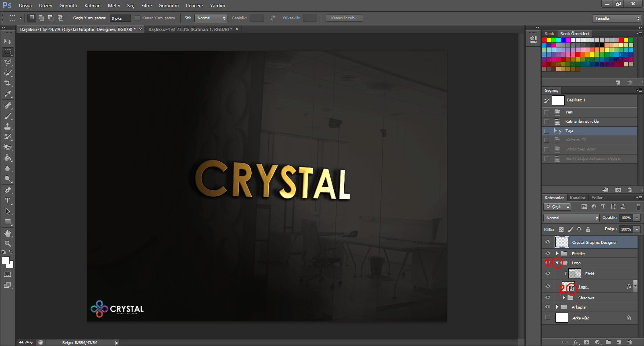Viewport: 644px width, 346px height.
Task: Expand the Arkaplan group
Action: tap(557, 307)
